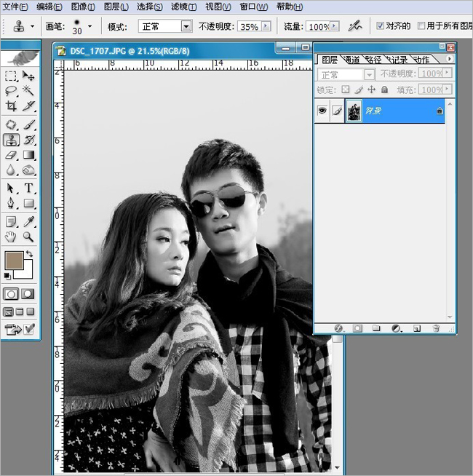The width and height of the screenshot is (473, 476).
Task: Delete layer trash icon
Action: click(436, 328)
